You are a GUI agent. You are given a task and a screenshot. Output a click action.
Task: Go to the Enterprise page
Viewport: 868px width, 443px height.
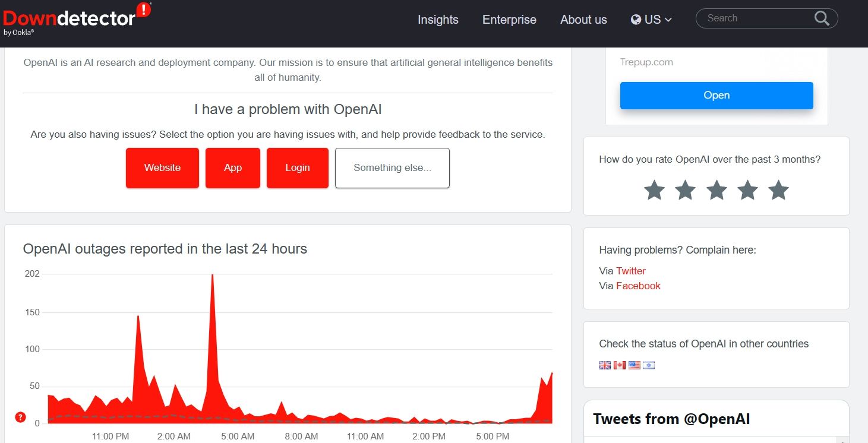click(x=509, y=20)
